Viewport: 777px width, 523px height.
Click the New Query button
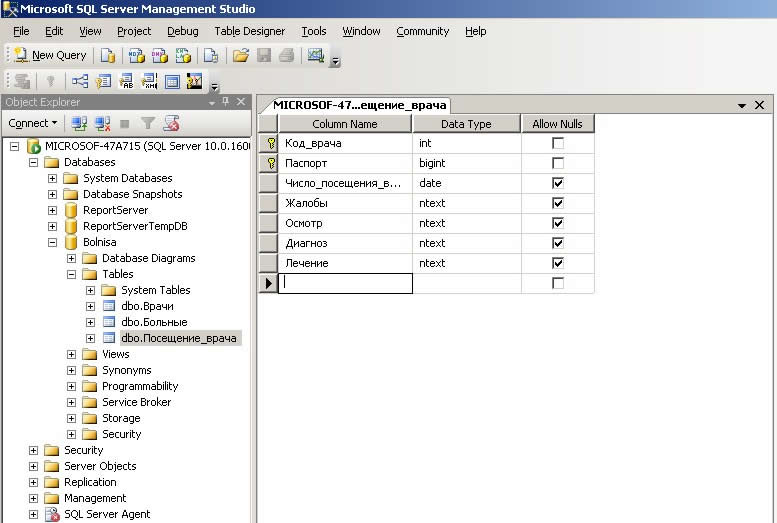[x=50, y=55]
